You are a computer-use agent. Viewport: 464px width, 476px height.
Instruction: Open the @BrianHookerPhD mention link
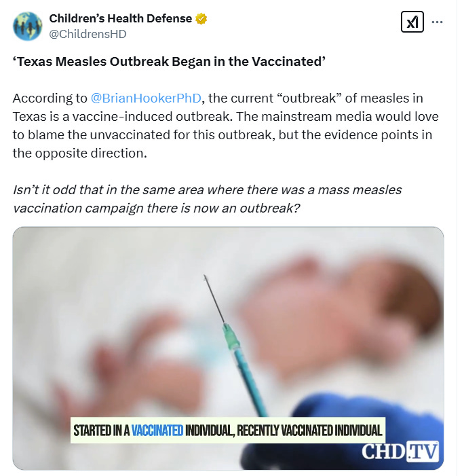pyautogui.click(x=146, y=98)
